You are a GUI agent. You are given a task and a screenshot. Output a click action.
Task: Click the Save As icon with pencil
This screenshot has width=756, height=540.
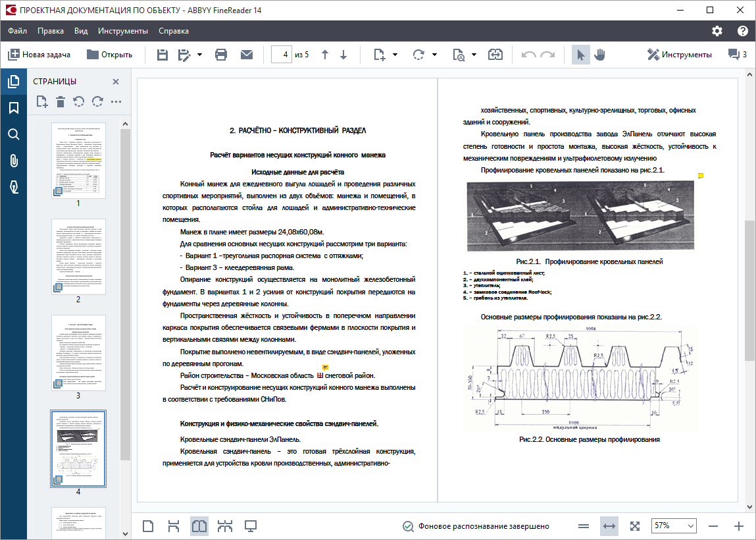[184, 55]
